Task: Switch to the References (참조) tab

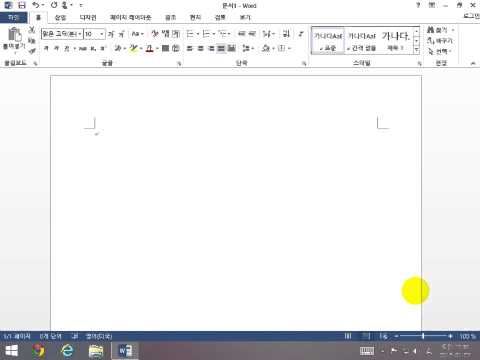Action: pos(170,17)
